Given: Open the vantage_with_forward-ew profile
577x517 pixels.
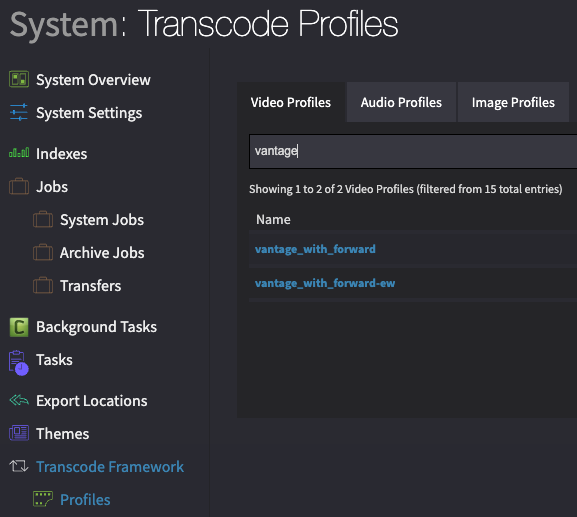Looking at the screenshot, I should [325, 283].
